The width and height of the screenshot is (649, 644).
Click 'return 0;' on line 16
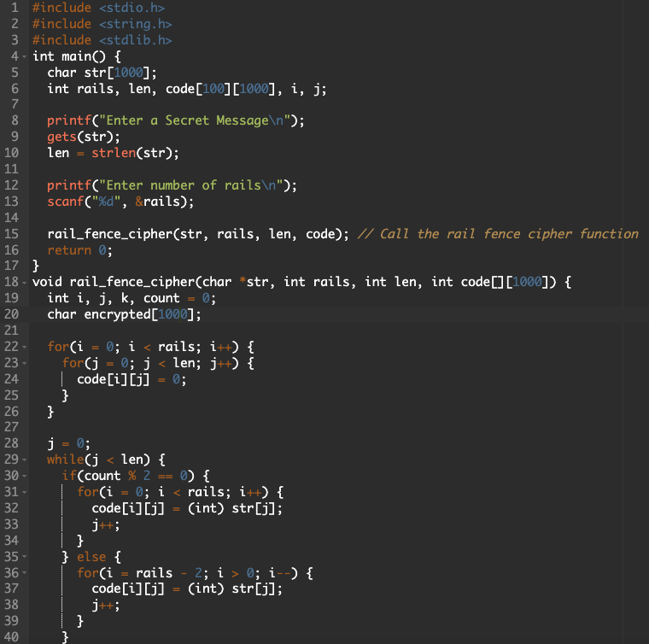click(x=79, y=250)
